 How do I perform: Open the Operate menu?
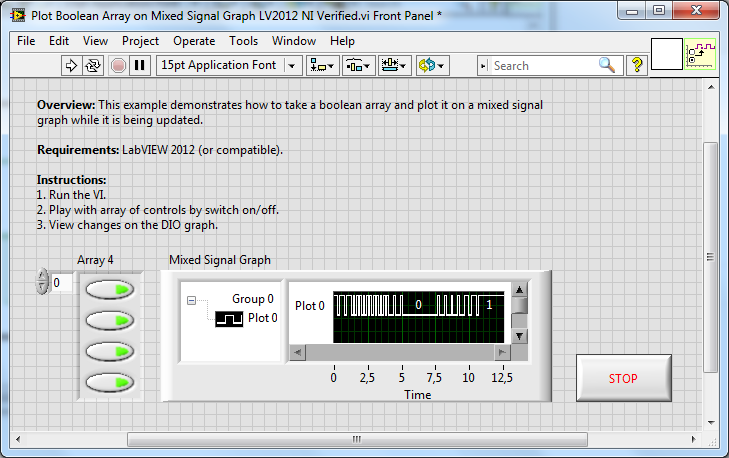click(x=194, y=41)
